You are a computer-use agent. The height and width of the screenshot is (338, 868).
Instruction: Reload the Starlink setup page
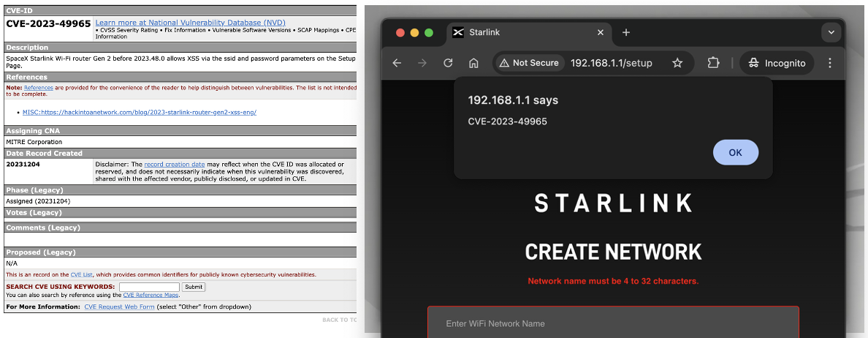(448, 63)
